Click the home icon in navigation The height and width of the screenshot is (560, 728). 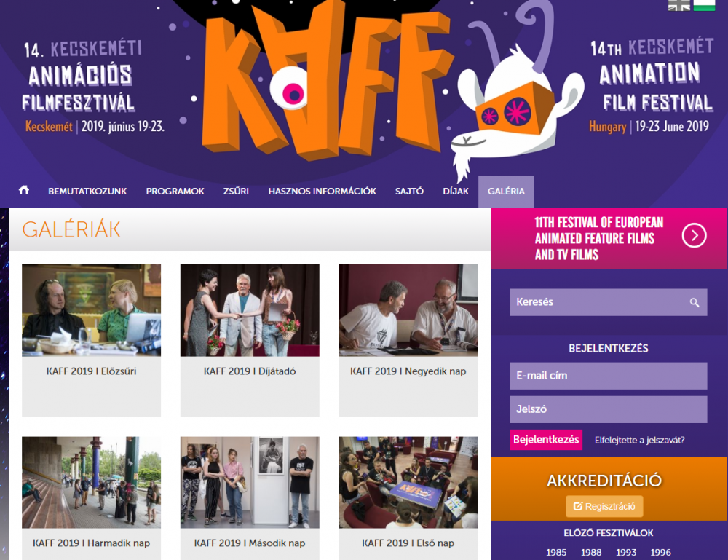[24, 190]
